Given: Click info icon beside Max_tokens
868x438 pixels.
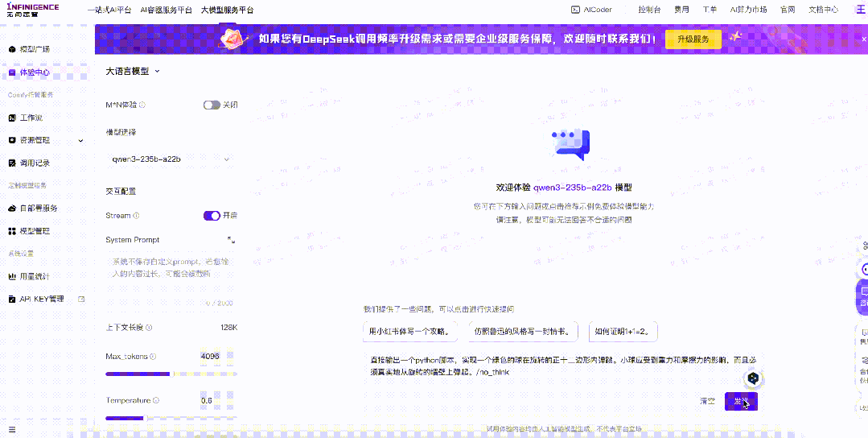Looking at the screenshot, I should tap(154, 357).
